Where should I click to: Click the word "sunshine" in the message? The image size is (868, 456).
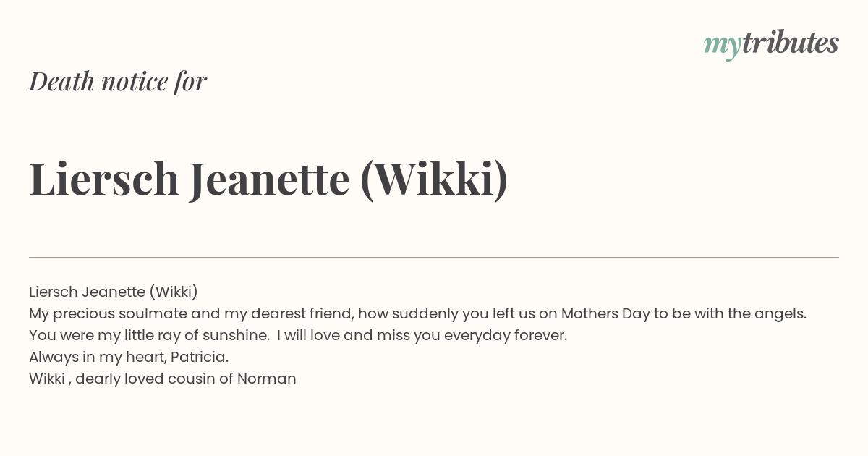click(236, 335)
